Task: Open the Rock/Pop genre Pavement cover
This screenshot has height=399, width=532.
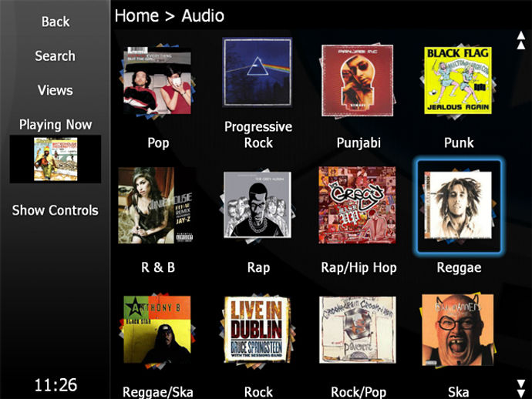Action: [357, 330]
